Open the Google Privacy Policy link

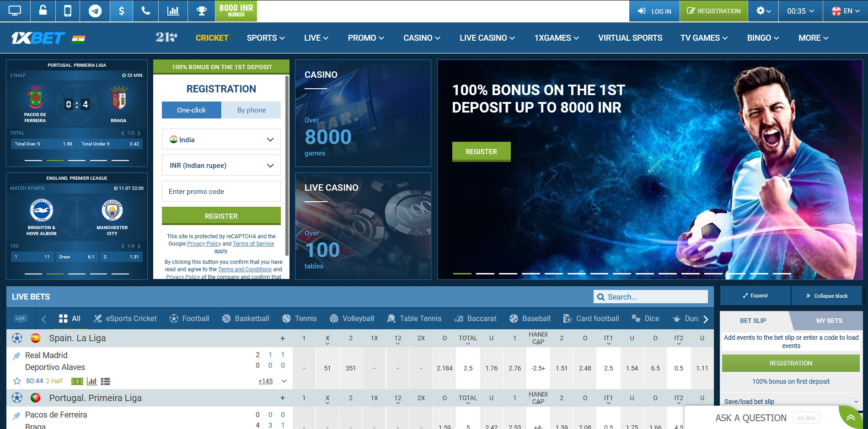[x=204, y=244]
